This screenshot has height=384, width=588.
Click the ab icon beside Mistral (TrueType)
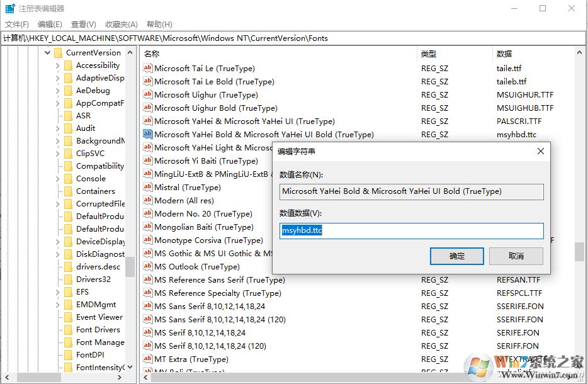[147, 187]
